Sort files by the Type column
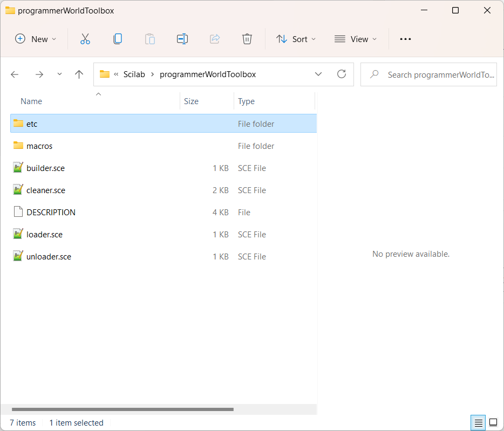This screenshot has height=431, width=504. point(246,101)
